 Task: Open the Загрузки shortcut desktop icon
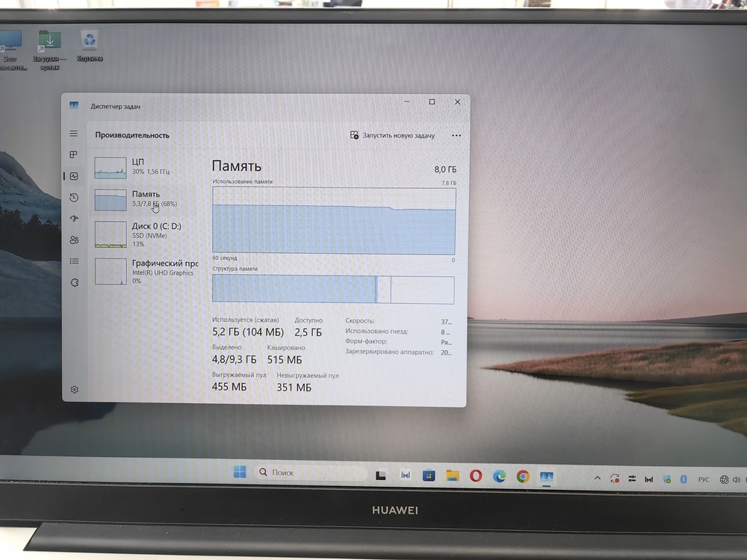[x=49, y=51]
